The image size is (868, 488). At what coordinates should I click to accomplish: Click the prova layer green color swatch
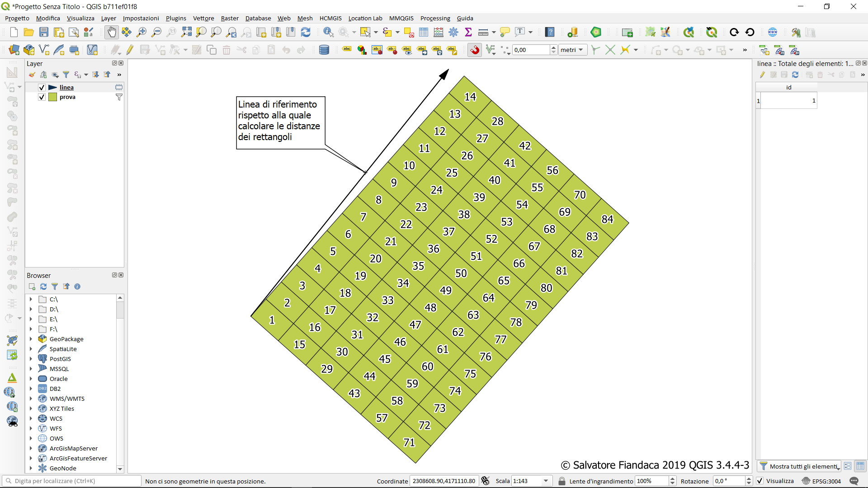coord(52,97)
